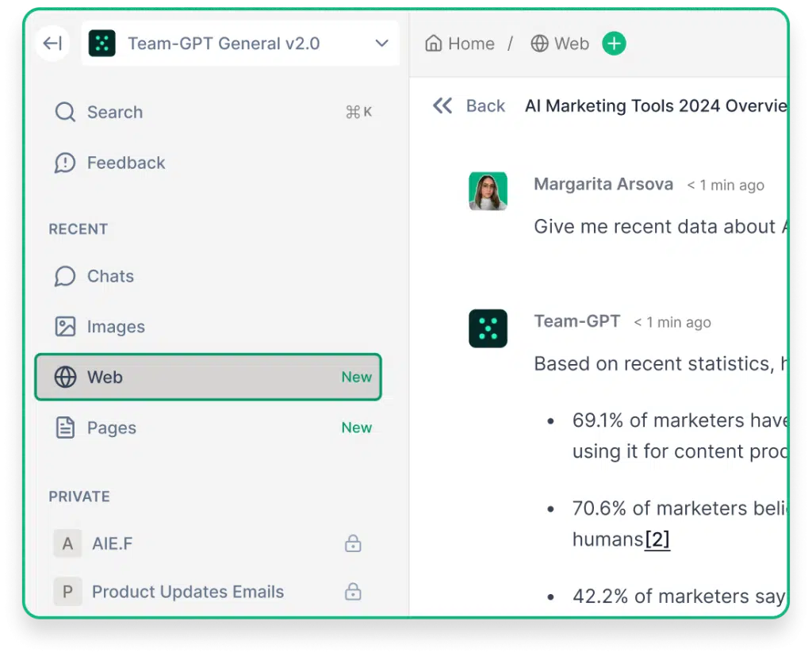Click the Margarita Arsova name
The height and width of the screenshot is (656, 812).
[x=603, y=184]
